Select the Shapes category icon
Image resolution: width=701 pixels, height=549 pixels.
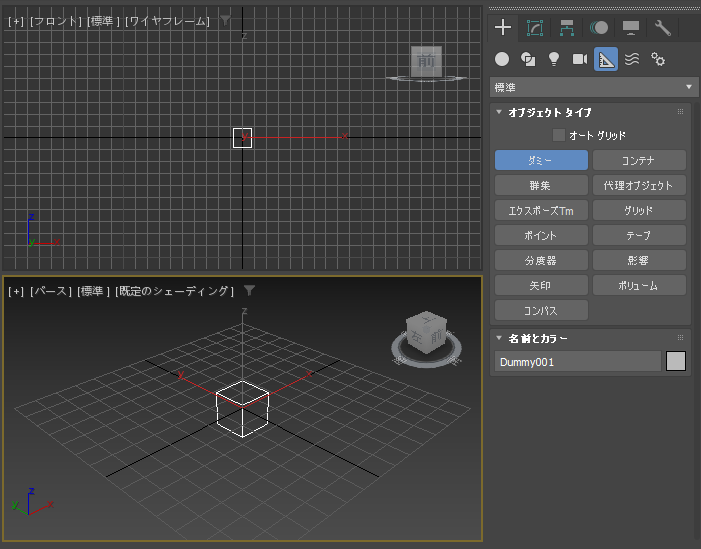coord(528,59)
